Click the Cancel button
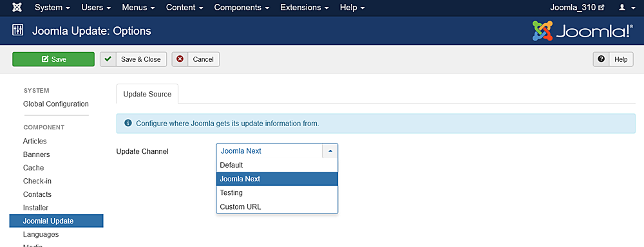This screenshot has height=247, width=644. [196, 59]
